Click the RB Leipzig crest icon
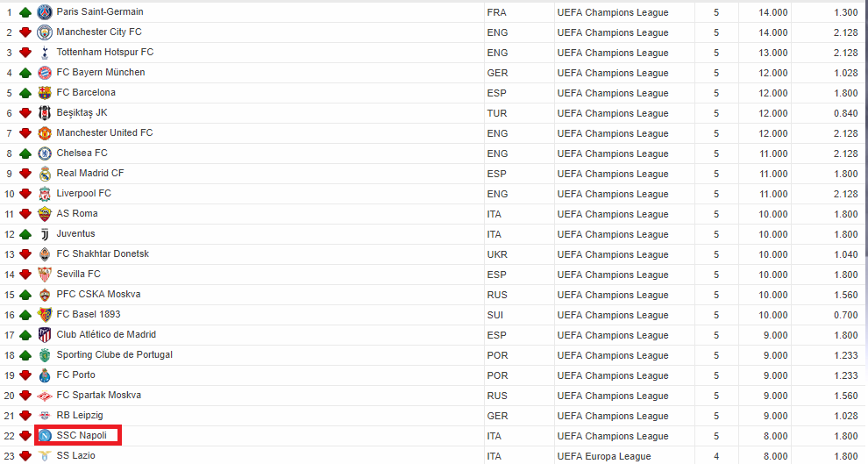 click(45, 416)
